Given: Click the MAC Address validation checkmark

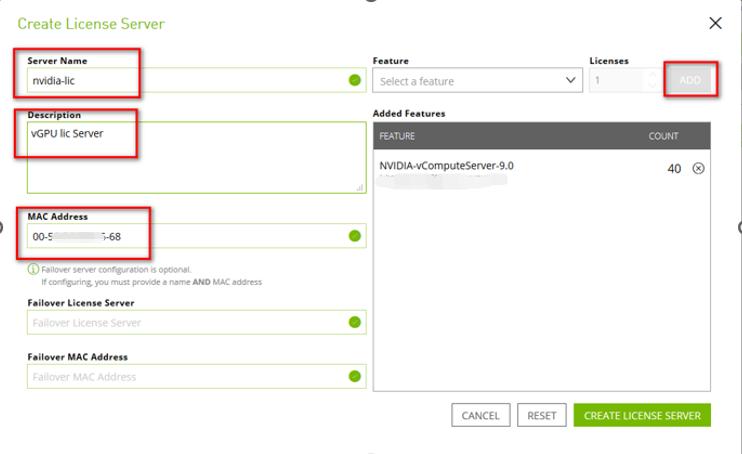Looking at the screenshot, I should click(x=354, y=236).
